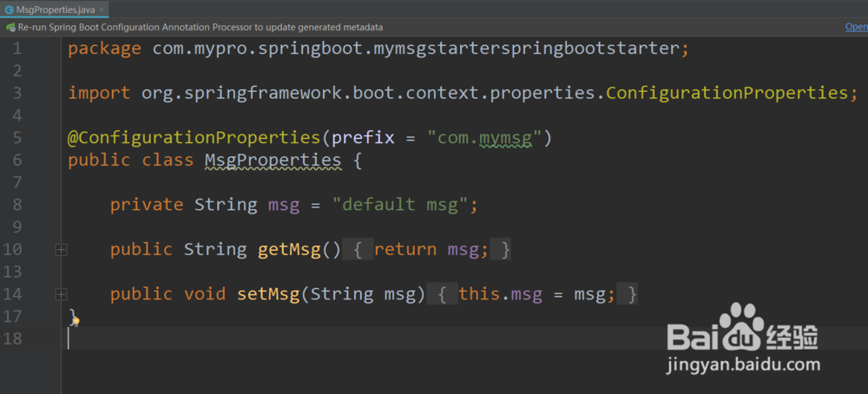Viewport: 868px width, 394px height.
Task: Click the 'getMsg' method name
Action: click(290, 250)
